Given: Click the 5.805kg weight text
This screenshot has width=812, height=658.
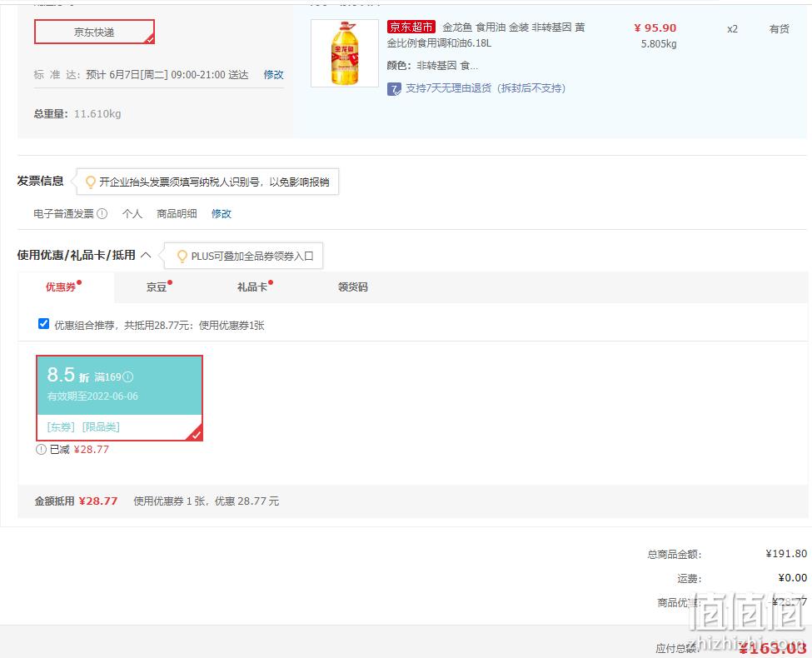Looking at the screenshot, I should 659,44.
